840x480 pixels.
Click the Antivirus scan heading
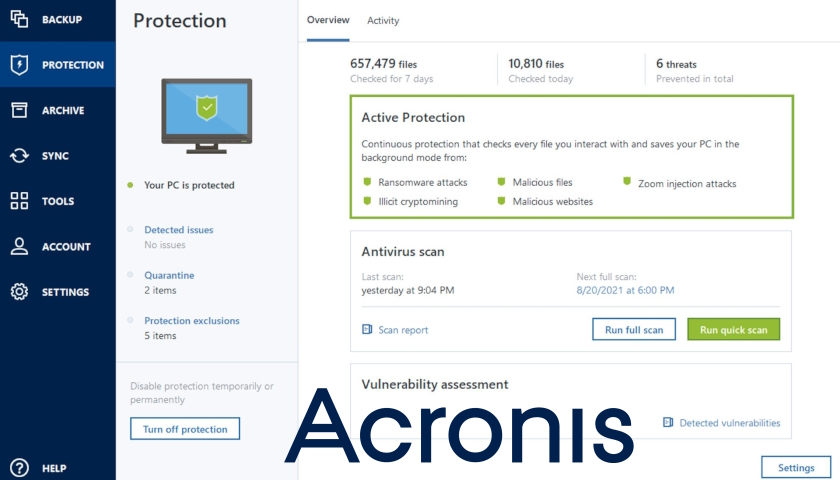(x=403, y=251)
